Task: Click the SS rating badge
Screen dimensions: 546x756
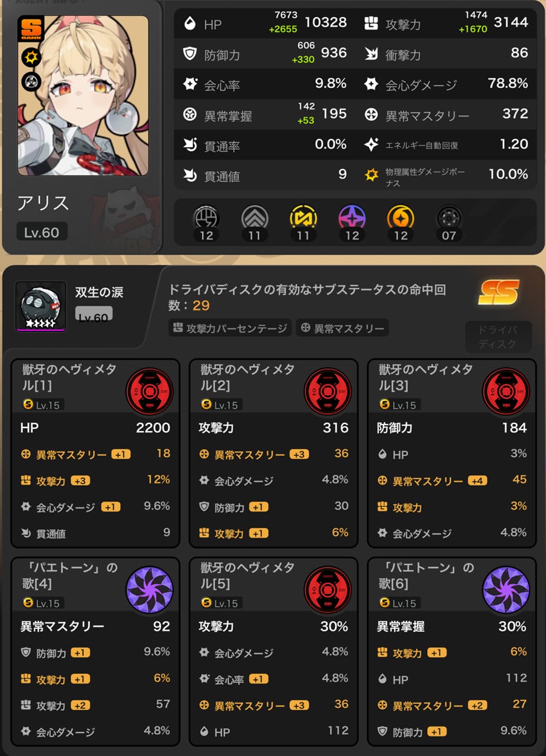Action: (x=499, y=292)
